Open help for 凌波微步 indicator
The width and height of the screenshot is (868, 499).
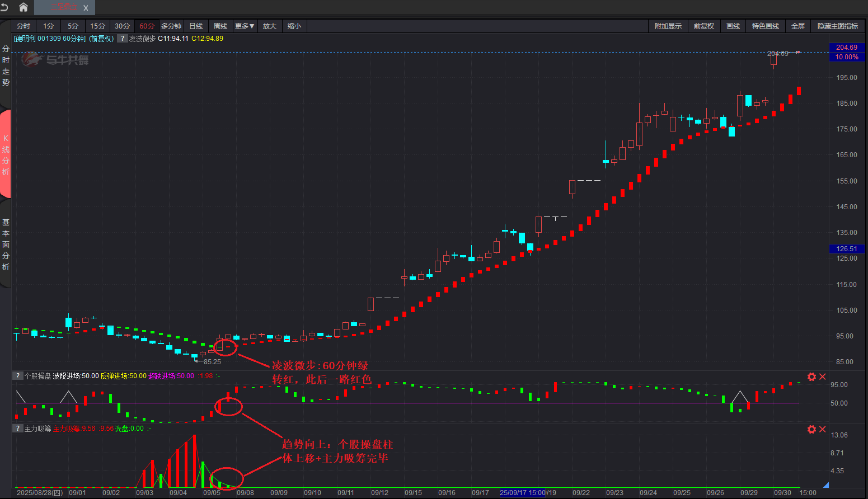pyautogui.click(x=123, y=39)
